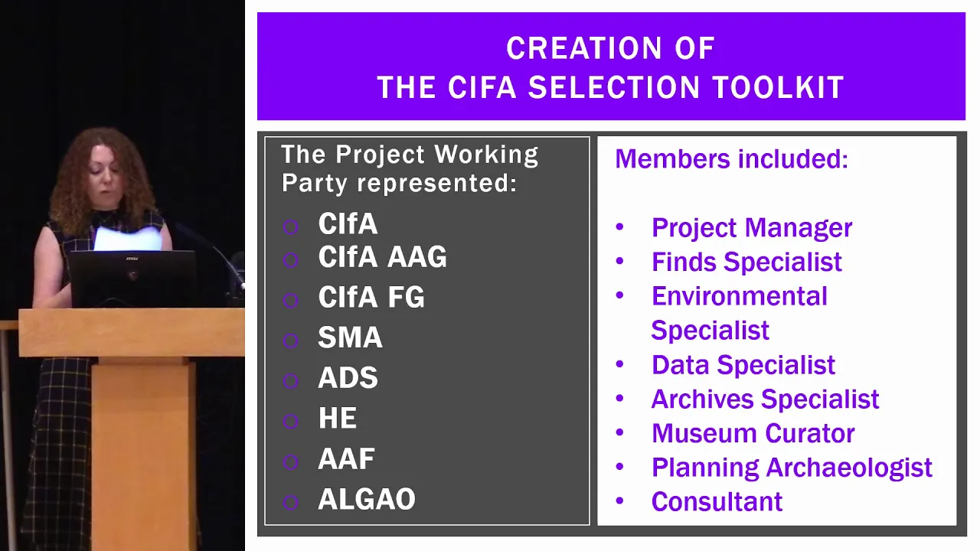980x551 pixels.
Task: Click the circle bullet beside ADS
Action: coord(290,381)
